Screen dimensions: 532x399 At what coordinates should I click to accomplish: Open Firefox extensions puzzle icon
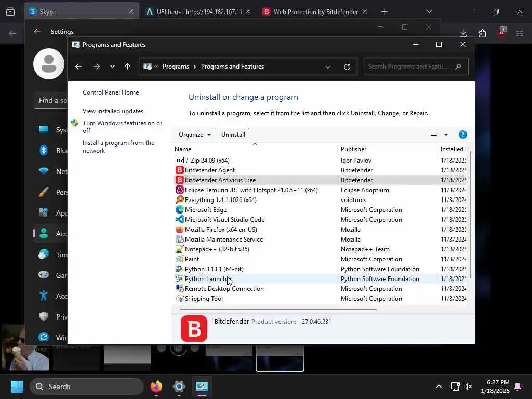(x=482, y=33)
